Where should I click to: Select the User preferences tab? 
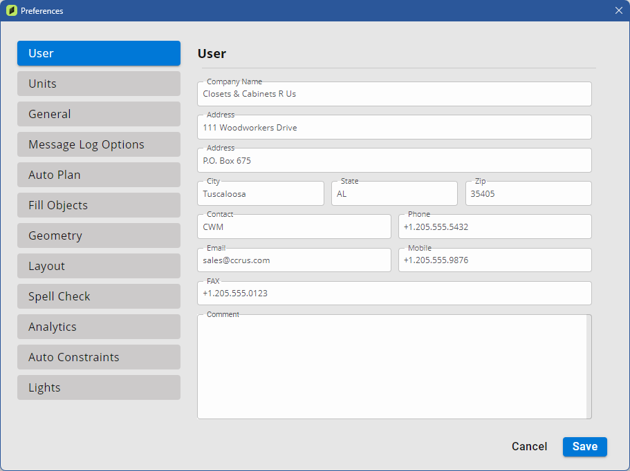pyautogui.click(x=99, y=53)
